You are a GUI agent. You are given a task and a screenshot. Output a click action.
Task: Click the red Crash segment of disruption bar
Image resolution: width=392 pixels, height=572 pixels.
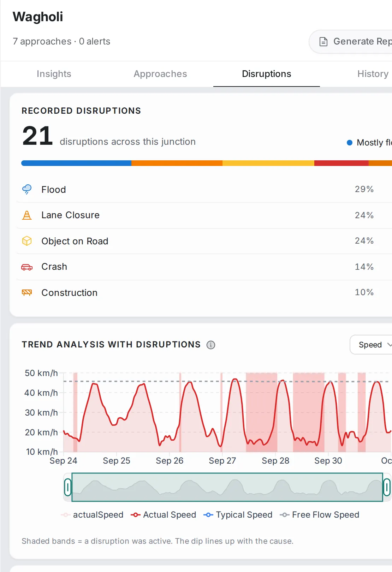pos(341,163)
